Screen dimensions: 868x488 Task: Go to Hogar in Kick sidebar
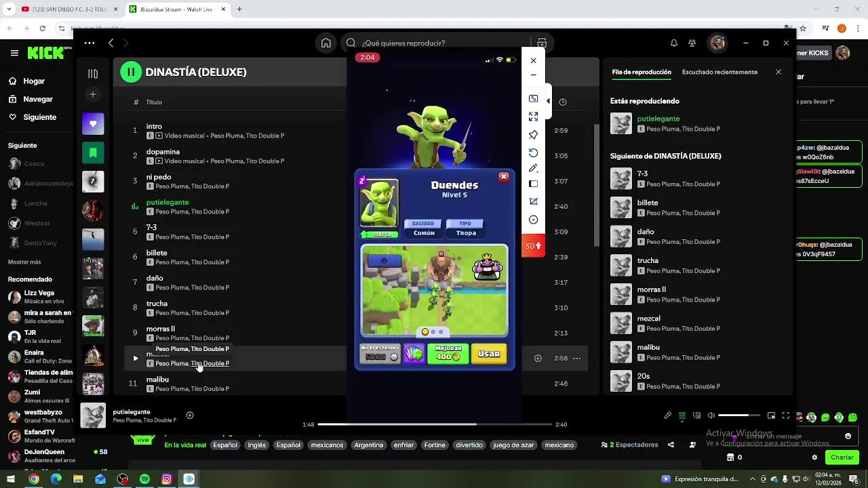click(x=26, y=81)
